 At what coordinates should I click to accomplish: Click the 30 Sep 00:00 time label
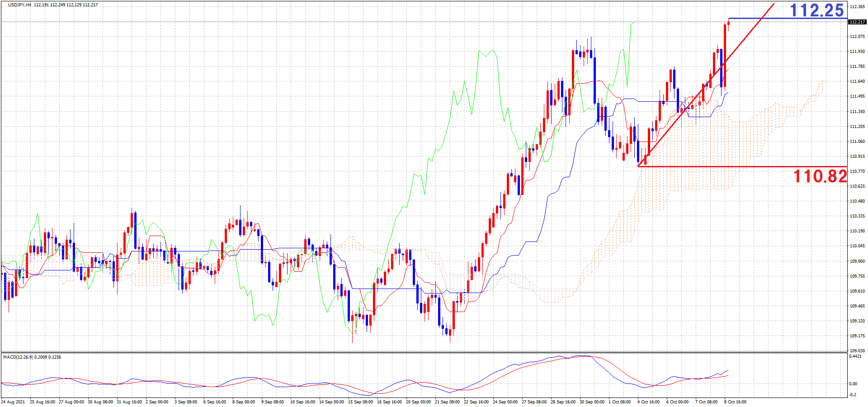591,402
